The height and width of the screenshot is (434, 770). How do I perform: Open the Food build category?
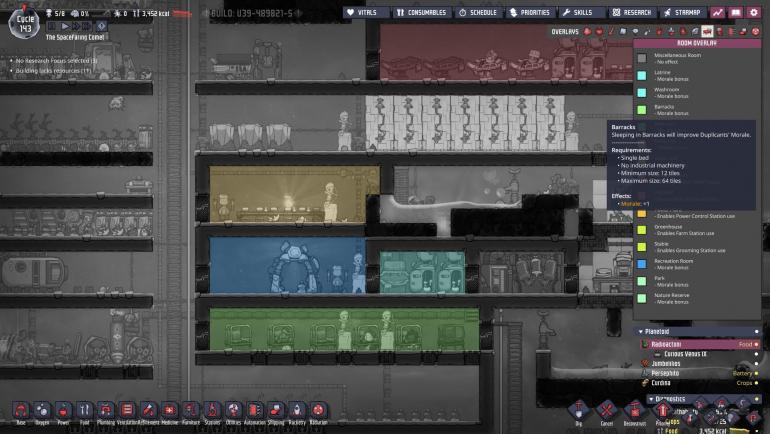tap(84, 410)
